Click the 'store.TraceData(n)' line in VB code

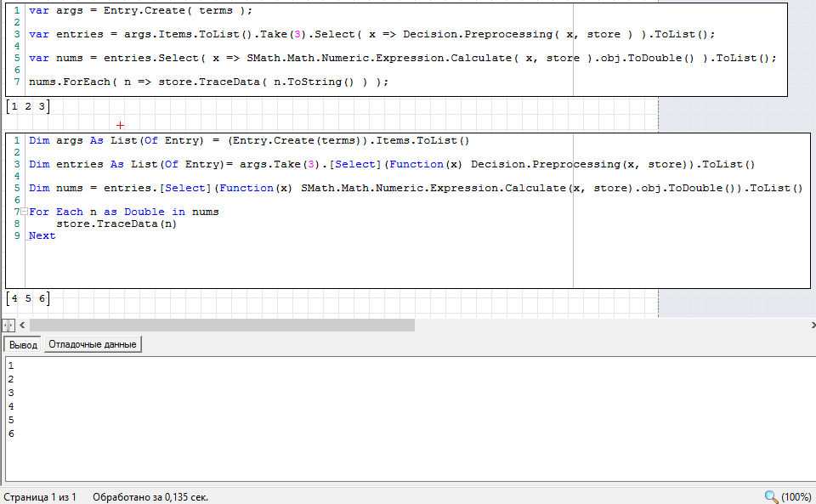[116, 224]
